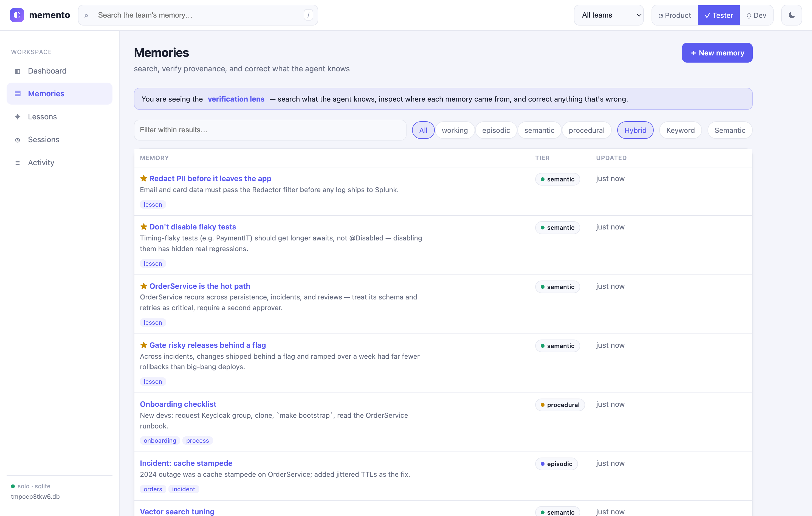Switch to Tester lens

[x=719, y=15]
